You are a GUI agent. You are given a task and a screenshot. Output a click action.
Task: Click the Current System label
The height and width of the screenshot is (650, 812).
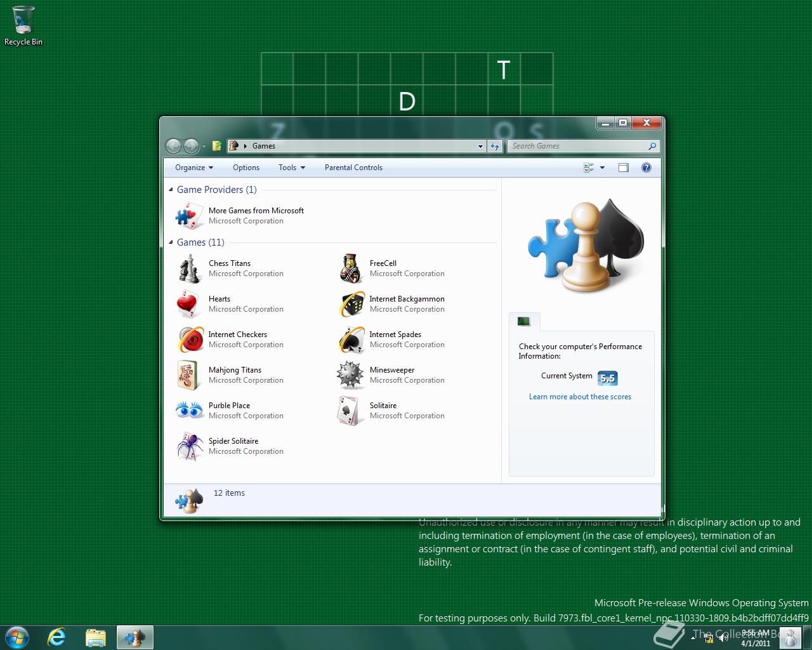click(566, 376)
